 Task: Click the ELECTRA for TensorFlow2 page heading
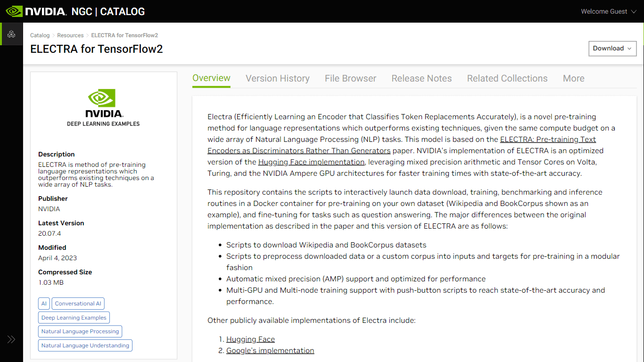pos(97,49)
